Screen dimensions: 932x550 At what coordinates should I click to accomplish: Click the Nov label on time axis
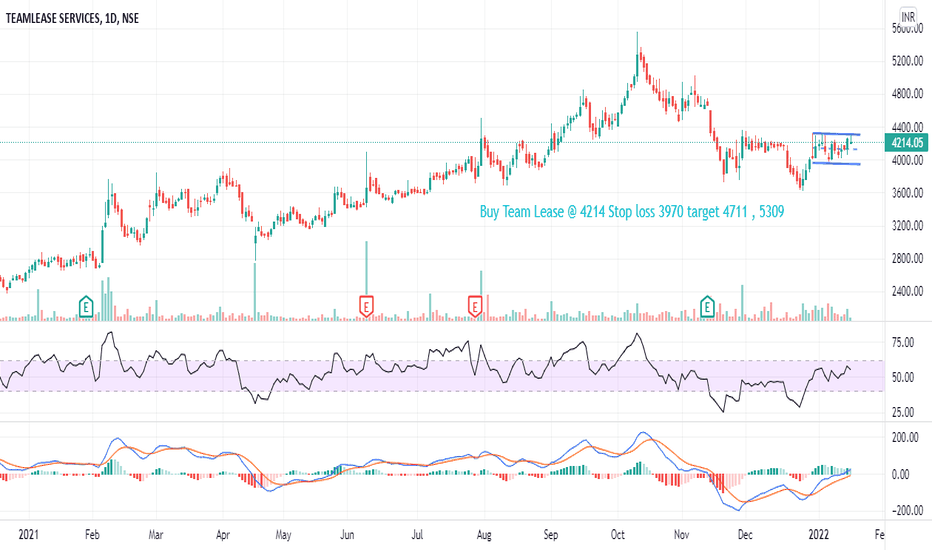coord(682,535)
